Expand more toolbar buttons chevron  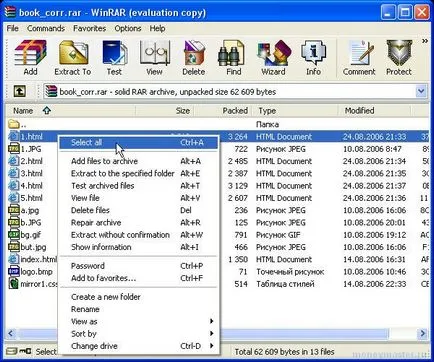pyautogui.click(x=424, y=41)
